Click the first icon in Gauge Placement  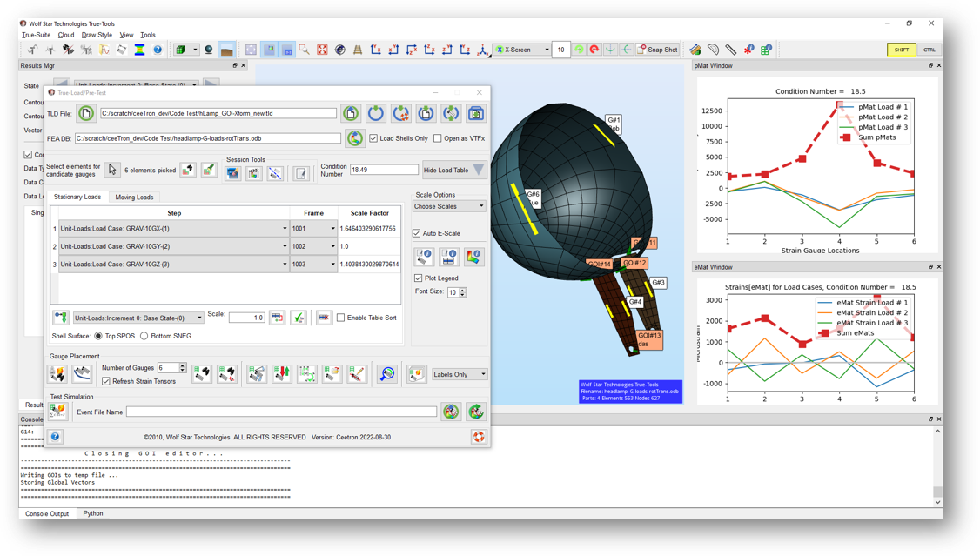click(57, 373)
